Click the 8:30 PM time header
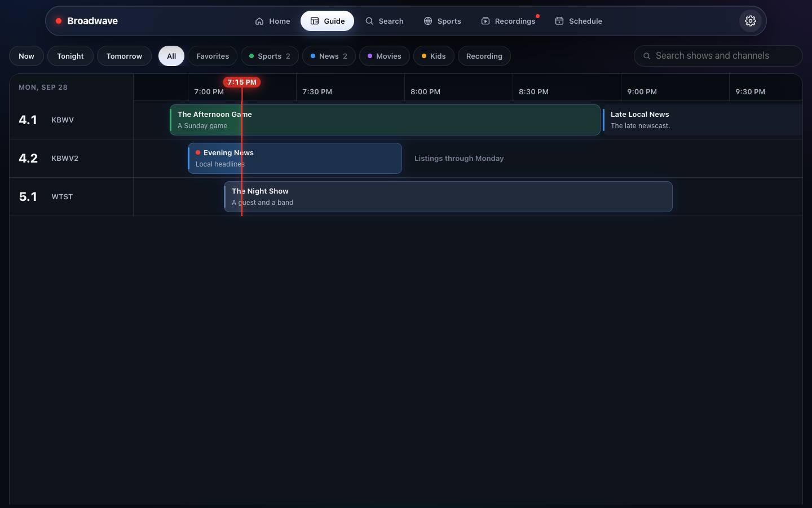 [x=533, y=91]
